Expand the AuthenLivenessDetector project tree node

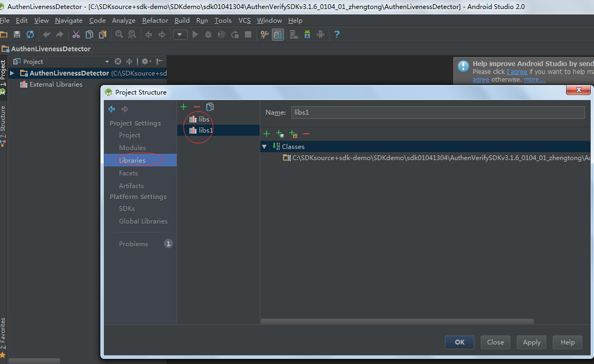pos(12,73)
